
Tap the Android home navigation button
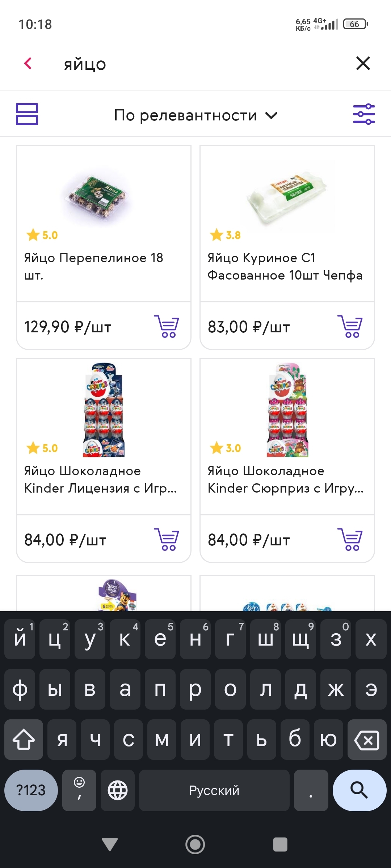[x=195, y=844]
